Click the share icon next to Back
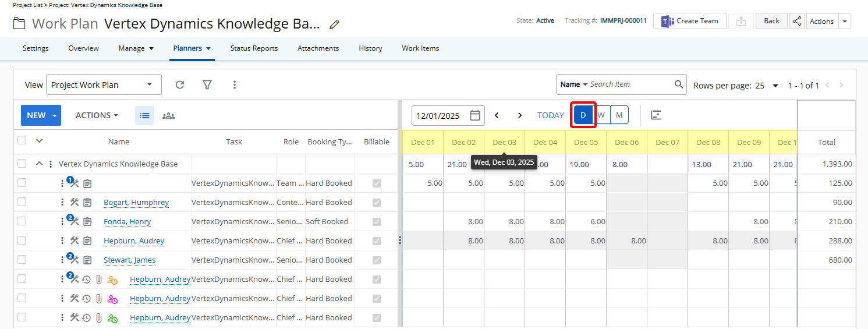The width and height of the screenshot is (868, 329). click(x=797, y=21)
